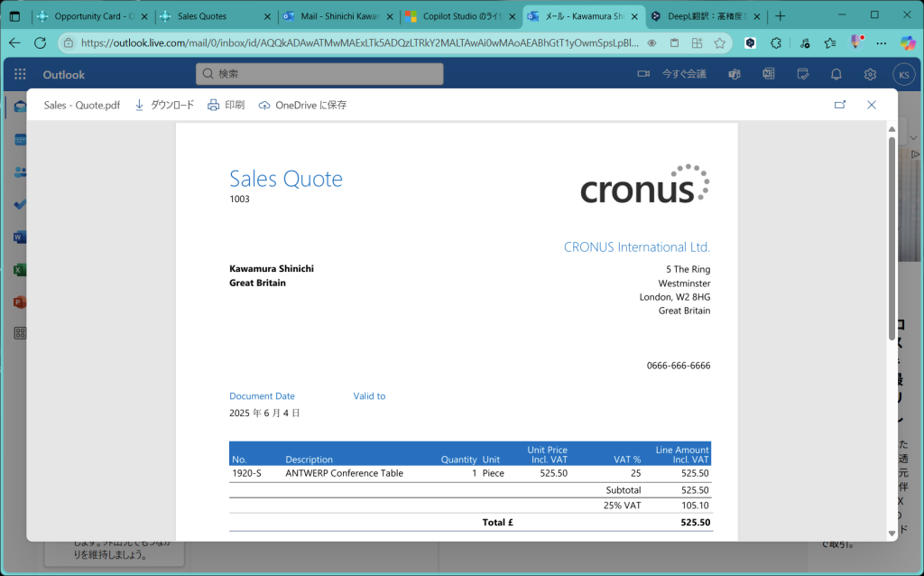Image resolution: width=924 pixels, height=576 pixels.
Task: Open the People icon in the Outlook sidebar
Action: 20,172
